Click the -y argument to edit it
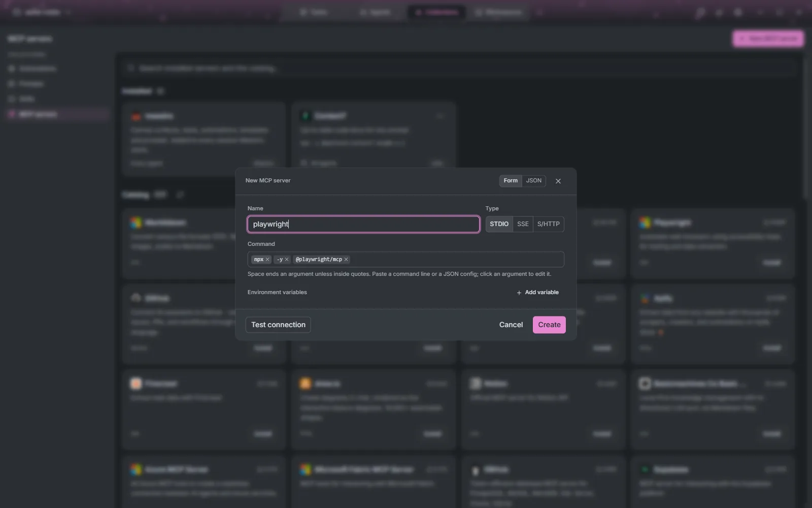 pyautogui.click(x=280, y=260)
